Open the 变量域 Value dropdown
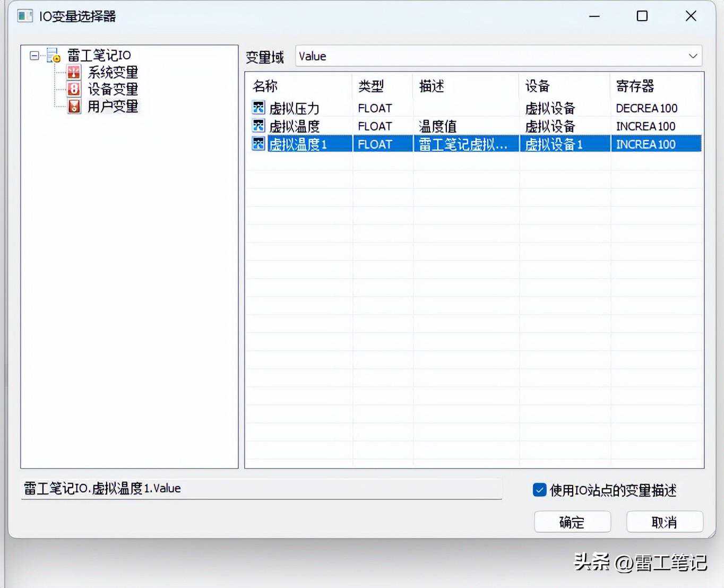Image resolution: width=724 pixels, height=588 pixels. (x=692, y=56)
